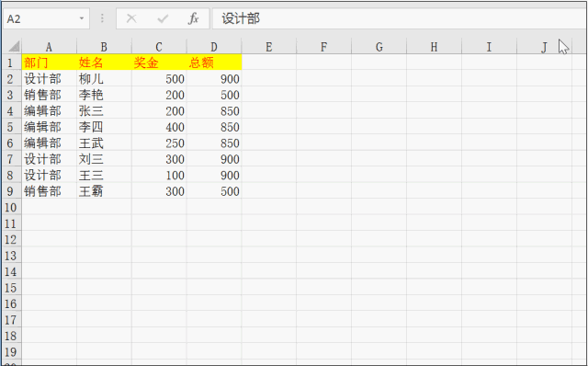
Task: Click 设计部 cell in row 7
Action: point(49,159)
